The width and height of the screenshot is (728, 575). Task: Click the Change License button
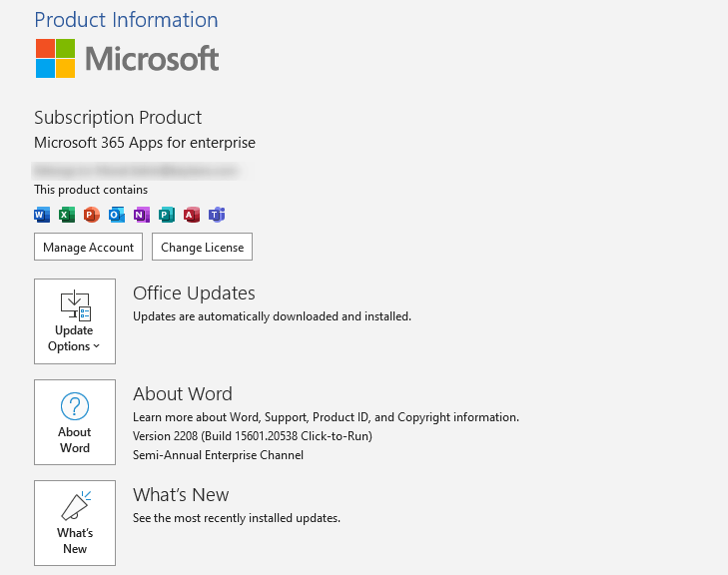click(x=202, y=247)
